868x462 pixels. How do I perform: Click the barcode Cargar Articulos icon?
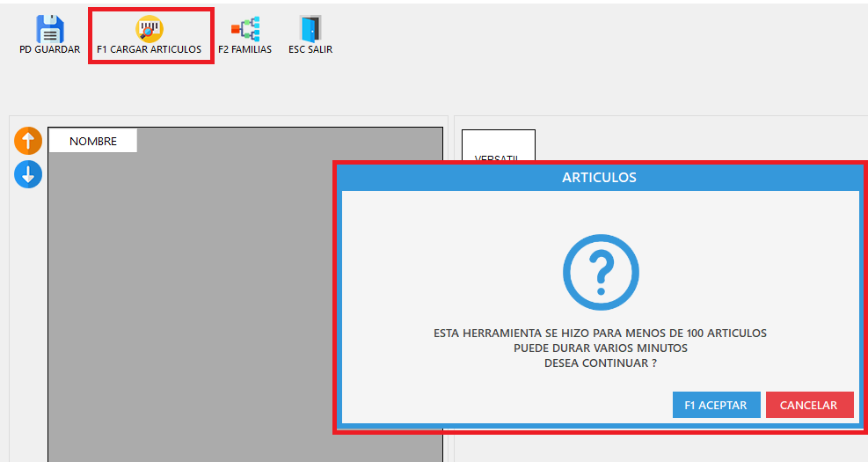(x=149, y=29)
